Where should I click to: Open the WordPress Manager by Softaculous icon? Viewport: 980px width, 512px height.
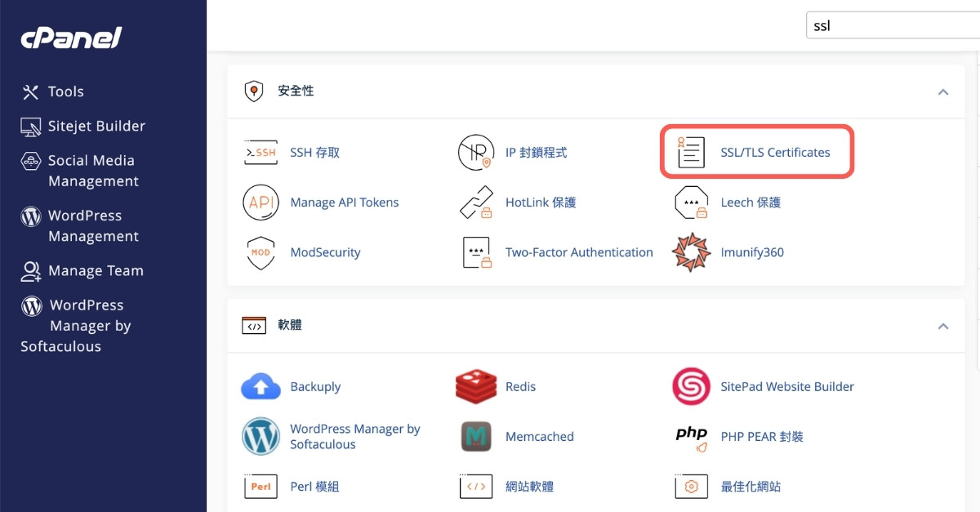[x=261, y=436]
